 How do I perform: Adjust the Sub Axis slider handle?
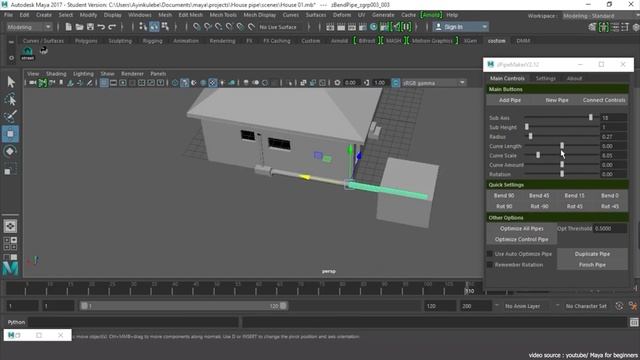[591, 118]
